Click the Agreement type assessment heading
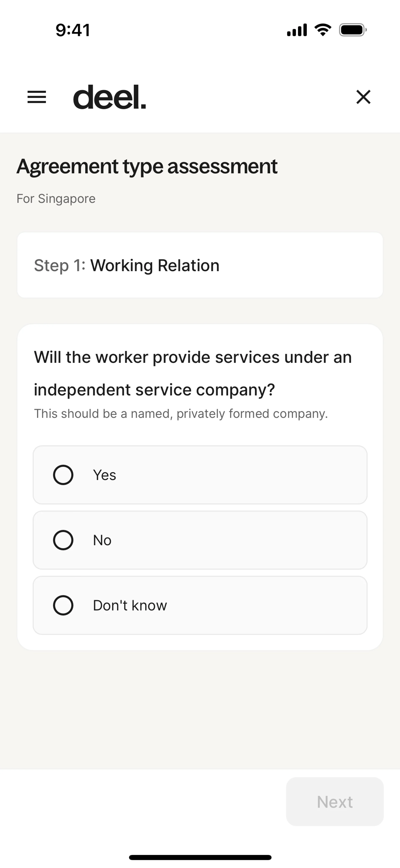 [147, 166]
